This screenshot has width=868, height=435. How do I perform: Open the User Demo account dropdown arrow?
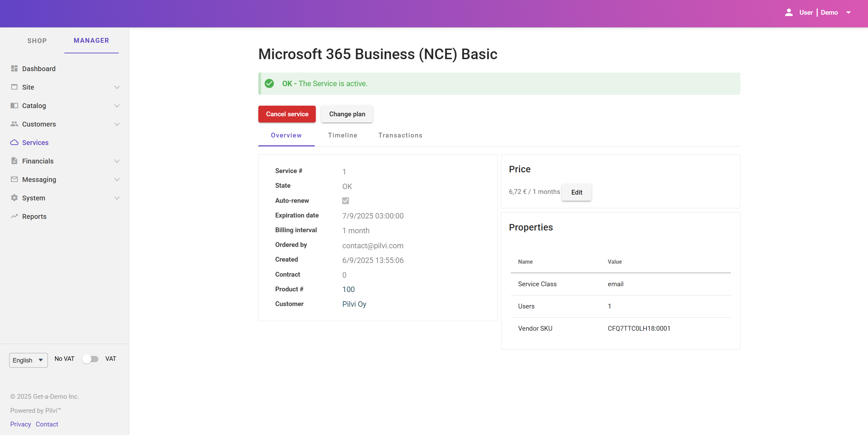tap(848, 13)
